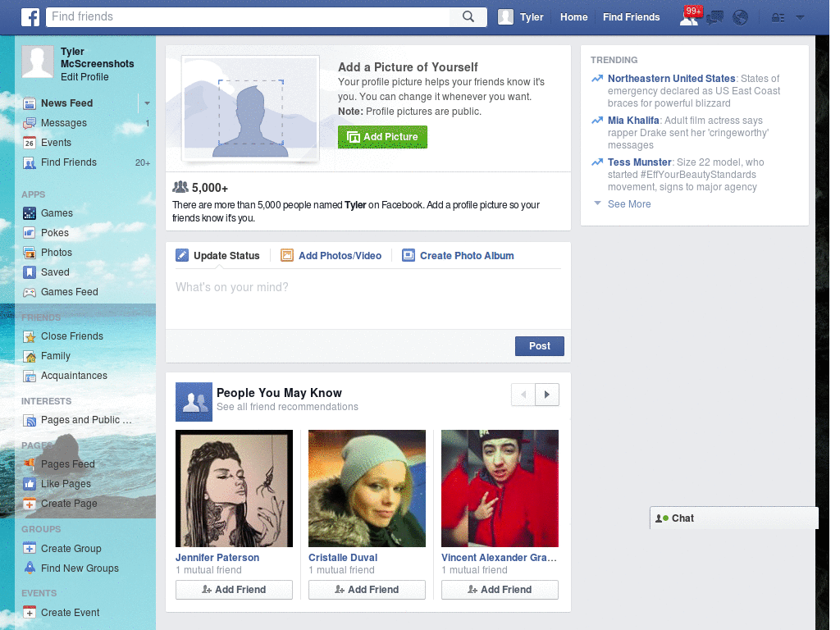Image resolution: width=840 pixels, height=630 pixels.
Task: Add Cristalle Duval as friend
Action: click(x=367, y=589)
